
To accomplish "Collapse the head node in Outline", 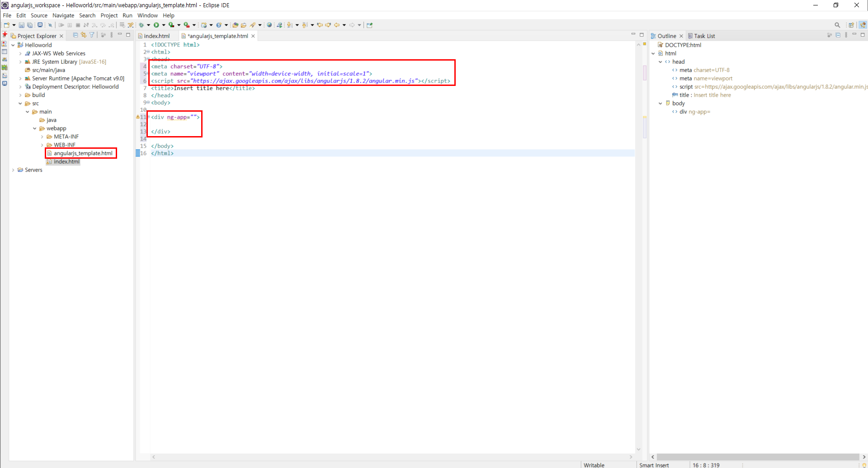I will 660,62.
